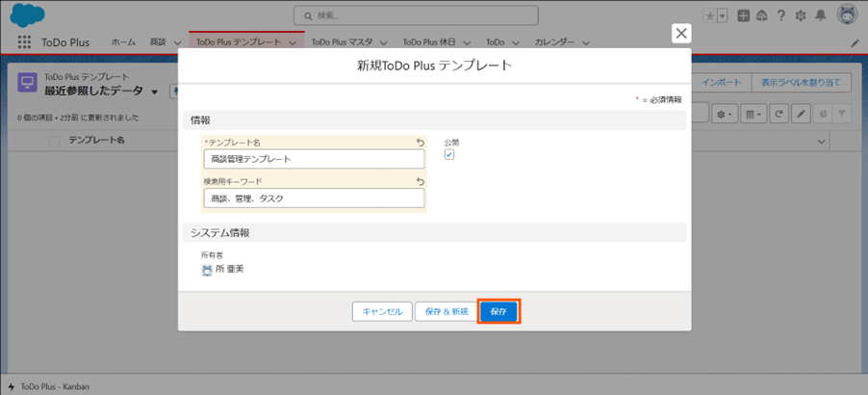This screenshot has width=868, height=395.
Task: Click the ToDo tab label
Action: coord(495,42)
